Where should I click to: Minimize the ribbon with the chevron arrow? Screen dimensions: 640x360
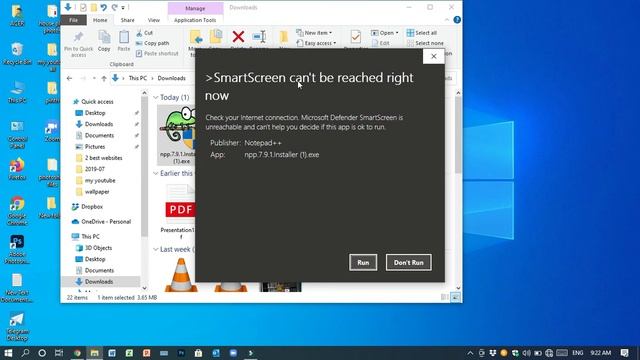click(x=447, y=20)
